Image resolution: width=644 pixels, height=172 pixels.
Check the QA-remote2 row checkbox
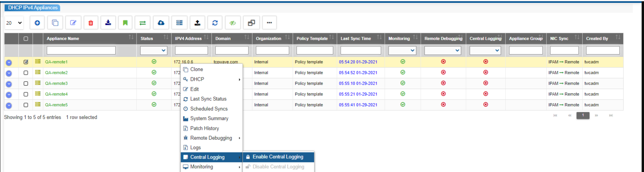click(x=26, y=73)
